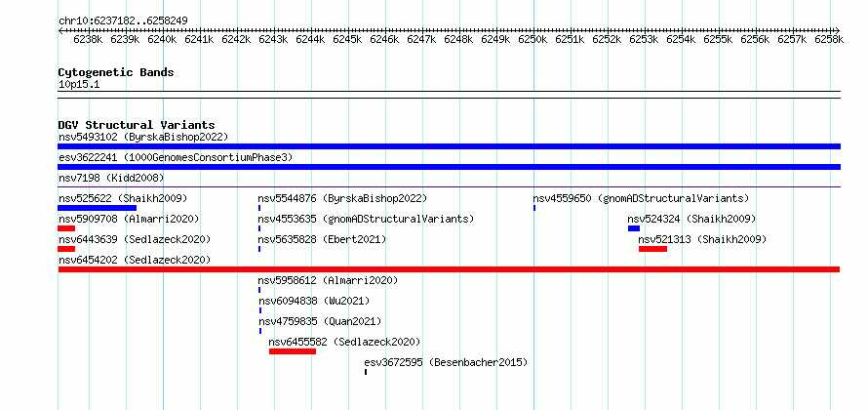Click the blue tick under nsv6094838
Screen dimensions: 868x410
pyautogui.click(x=260, y=310)
